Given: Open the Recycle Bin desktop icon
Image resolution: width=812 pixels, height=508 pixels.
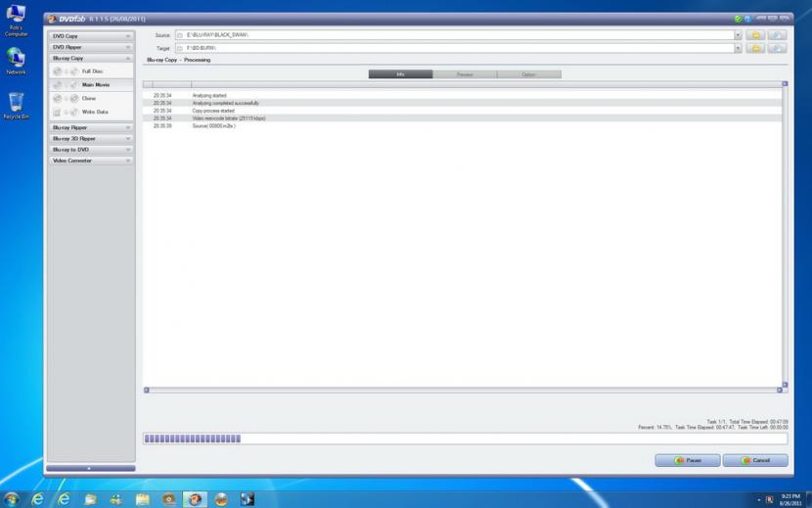Looking at the screenshot, I should 16,107.
